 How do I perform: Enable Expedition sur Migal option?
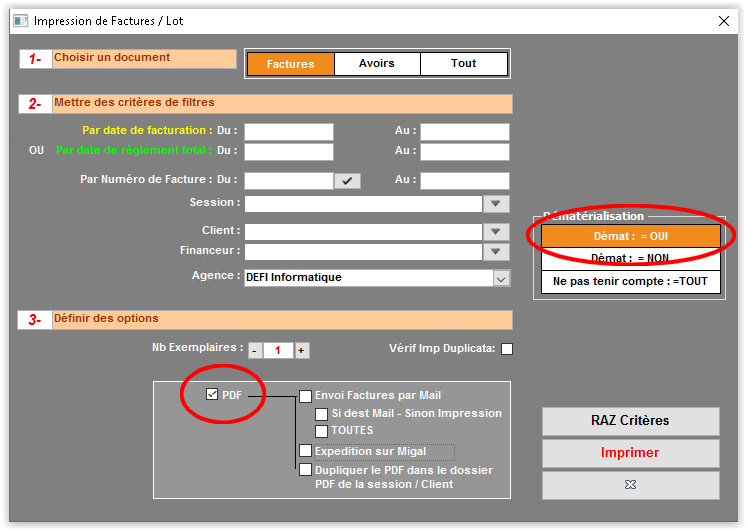[x=306, y=451]
